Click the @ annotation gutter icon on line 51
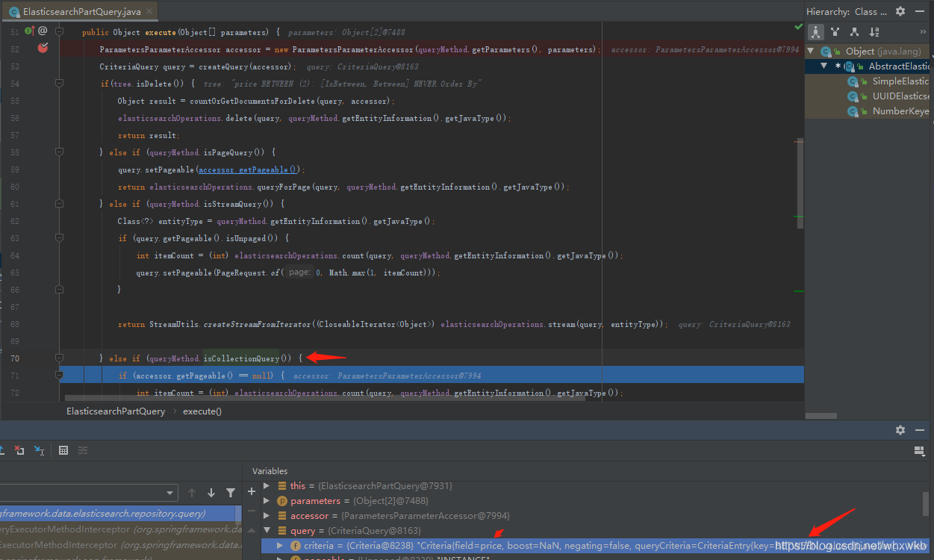This screenshot has width=934, height=560. coord(43,31)
